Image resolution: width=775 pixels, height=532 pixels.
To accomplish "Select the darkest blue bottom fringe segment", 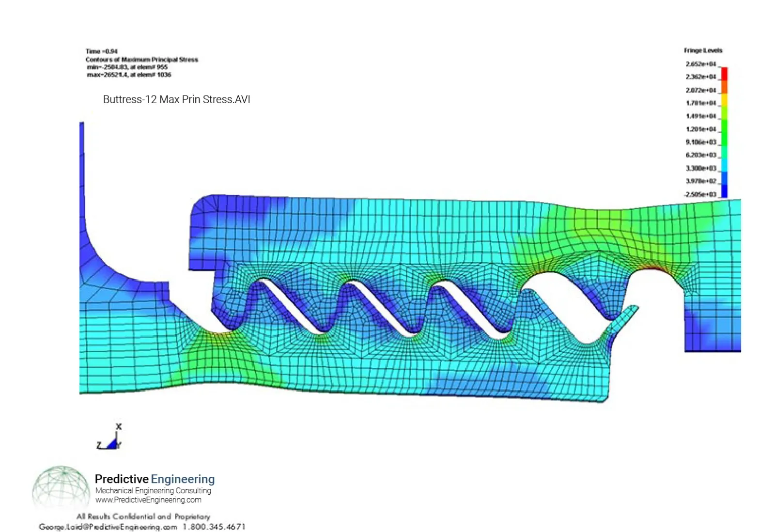I will tap(725, 191).
